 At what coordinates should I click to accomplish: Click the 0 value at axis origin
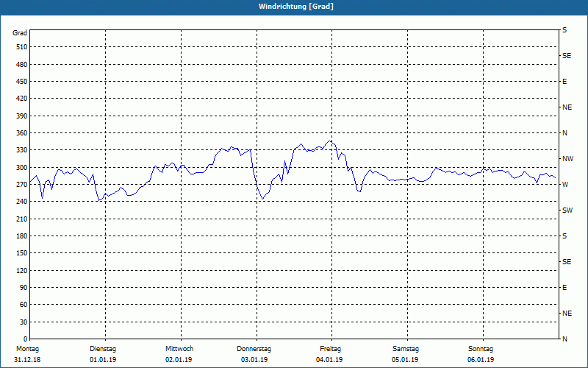pos(25,339)
